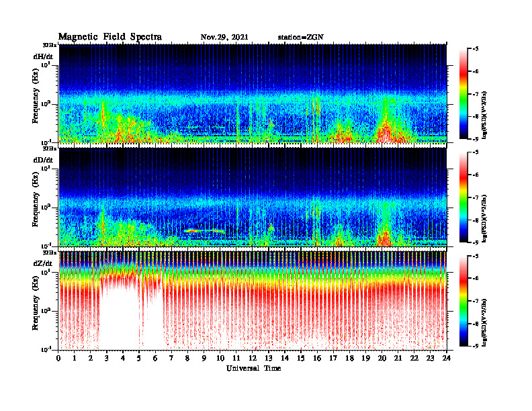Click hour 13 on the time axis
The height and width of the screenshot is (411, 532).
(x=269, y=359)
